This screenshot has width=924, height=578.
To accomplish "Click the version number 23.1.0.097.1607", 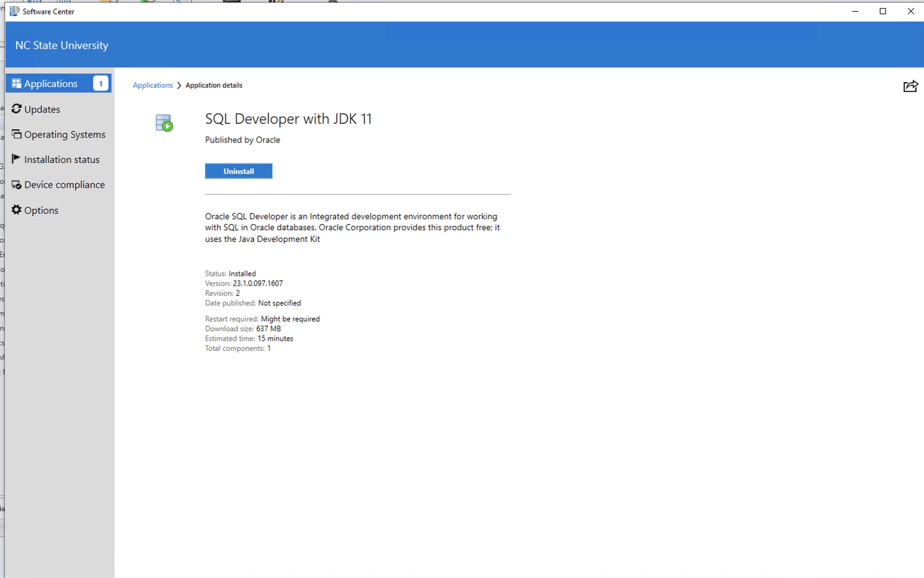I will pyautogui.click(x=258, y=283).
